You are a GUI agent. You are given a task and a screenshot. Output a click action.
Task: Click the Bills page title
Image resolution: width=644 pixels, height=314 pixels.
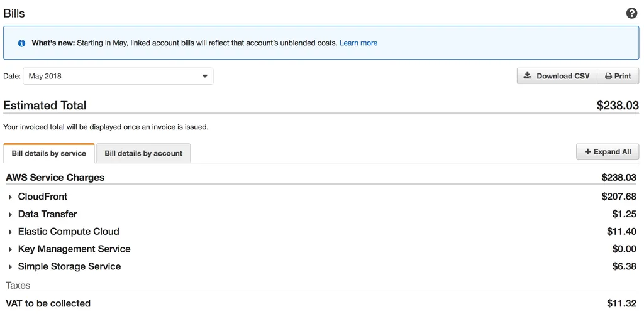[14, 13]
